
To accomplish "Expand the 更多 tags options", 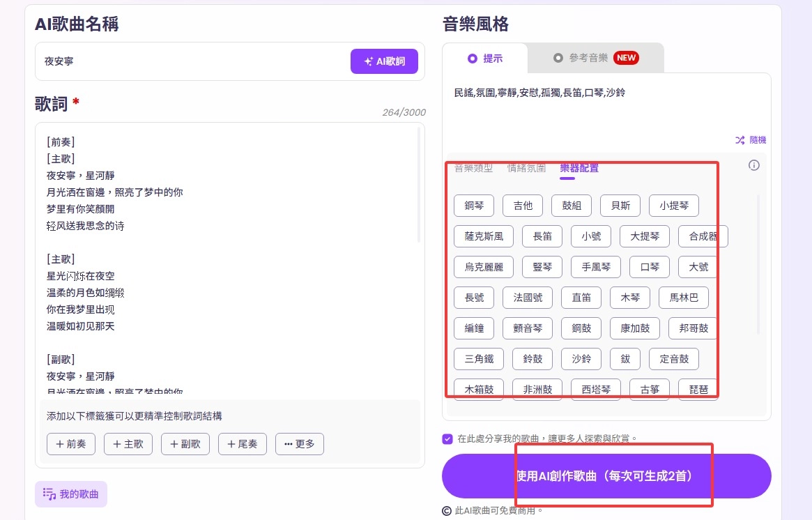I will point(300,444).
